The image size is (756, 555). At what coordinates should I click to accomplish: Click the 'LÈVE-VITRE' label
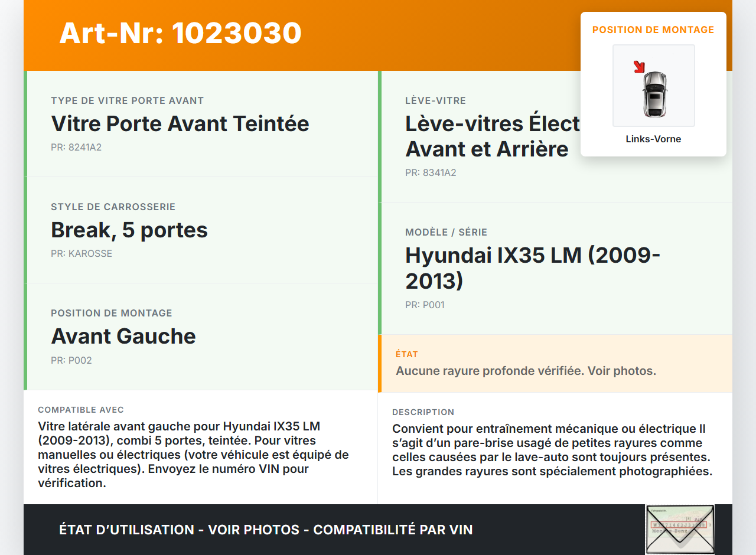point(436,101)
